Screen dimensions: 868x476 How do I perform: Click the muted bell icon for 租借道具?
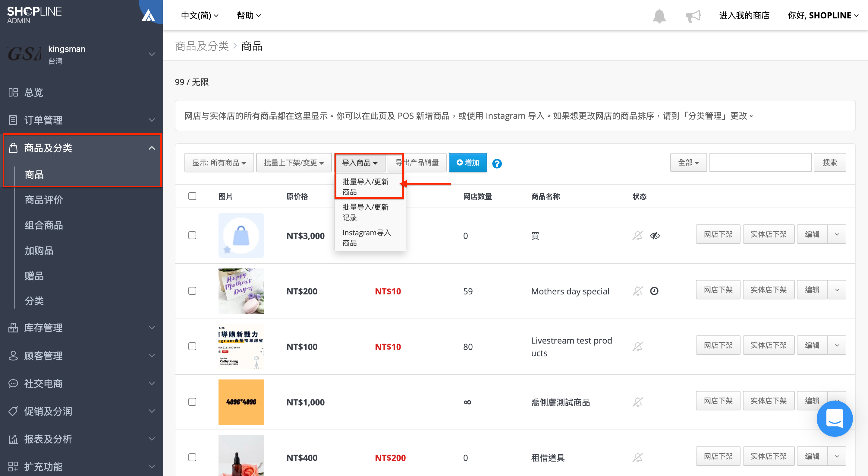click(x=637, y=457)
